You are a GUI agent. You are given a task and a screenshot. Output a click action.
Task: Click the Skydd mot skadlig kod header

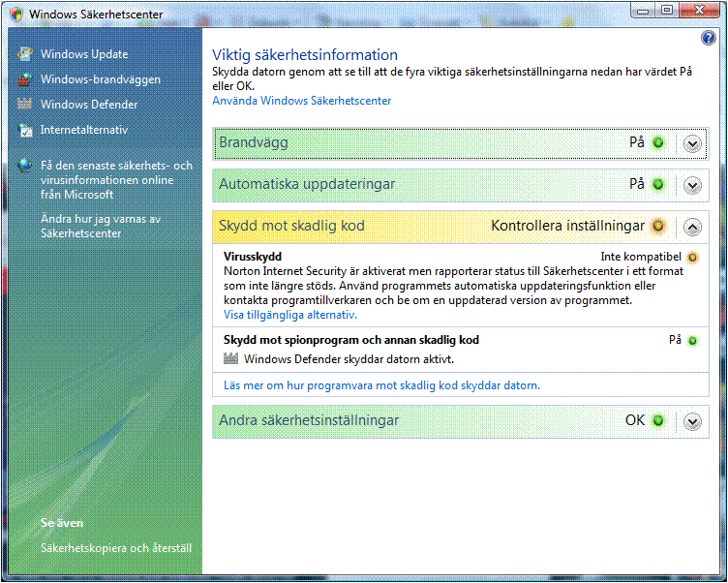tap(461, 227)
